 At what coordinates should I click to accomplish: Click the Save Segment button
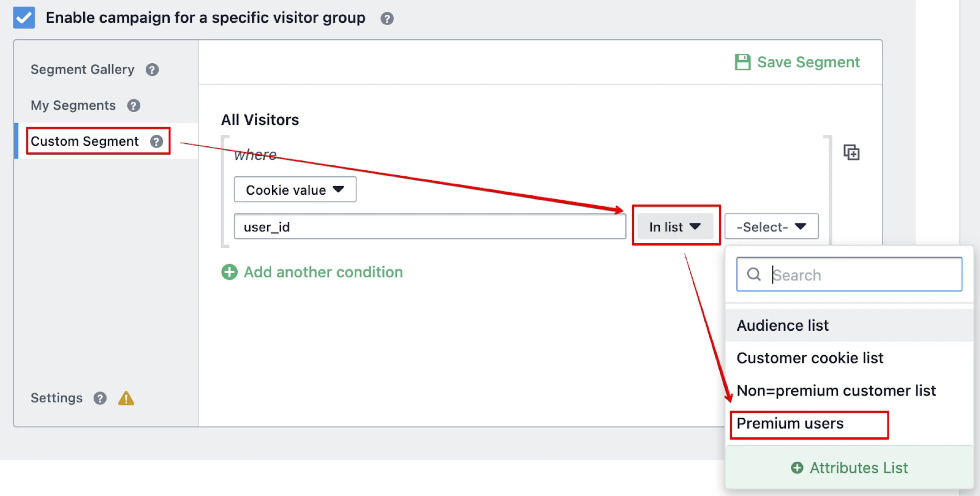pos(797,62)
